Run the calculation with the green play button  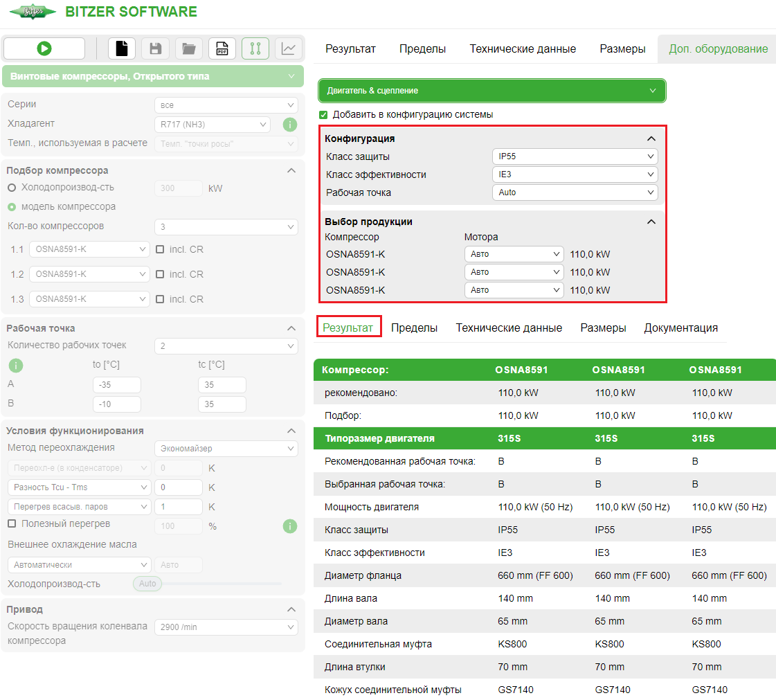point(44,48)
